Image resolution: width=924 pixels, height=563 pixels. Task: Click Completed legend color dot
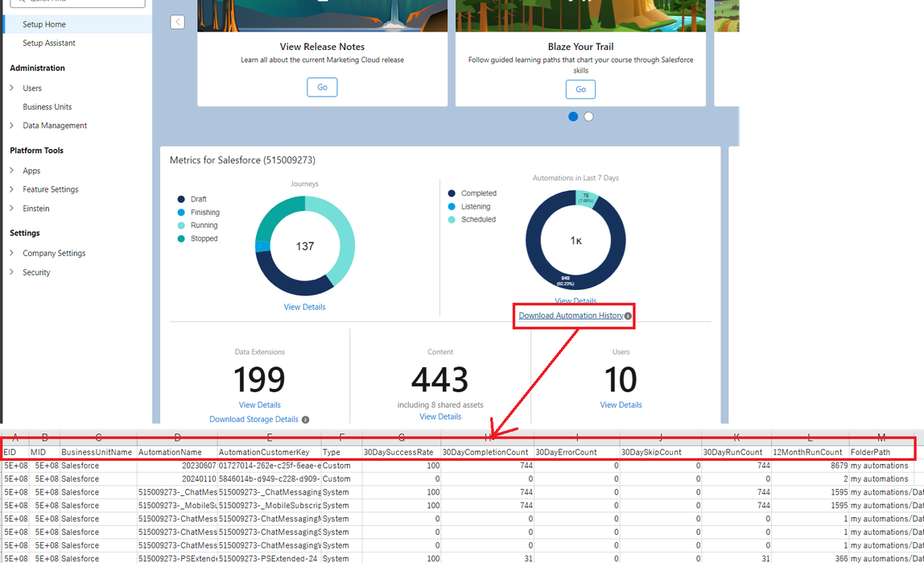(452, 193)
